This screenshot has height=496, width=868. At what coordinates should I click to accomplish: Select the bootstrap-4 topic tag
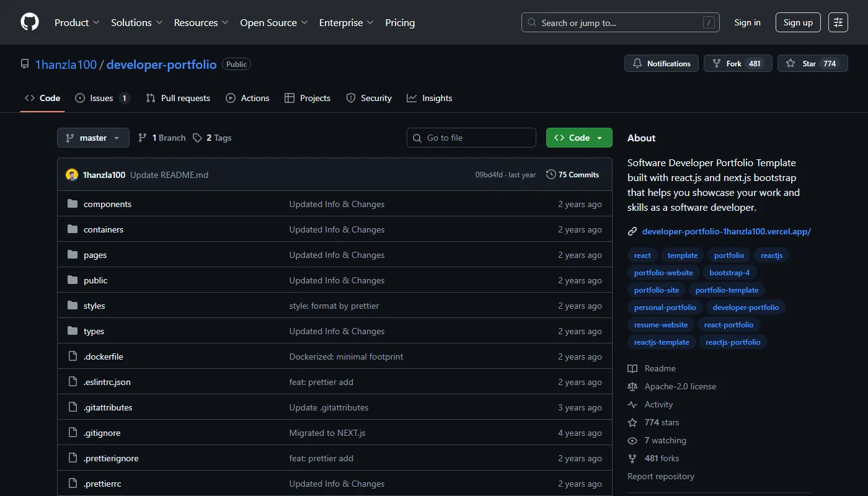tap(730, 273)
